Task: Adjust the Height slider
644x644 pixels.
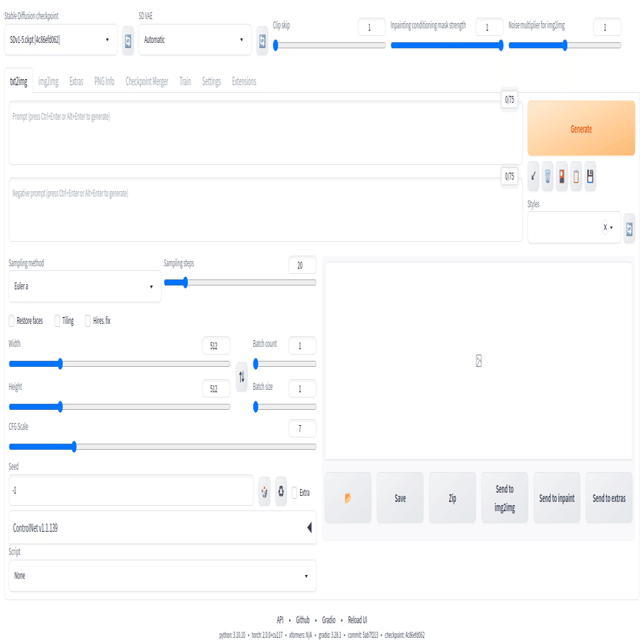Action: point(119,407)
